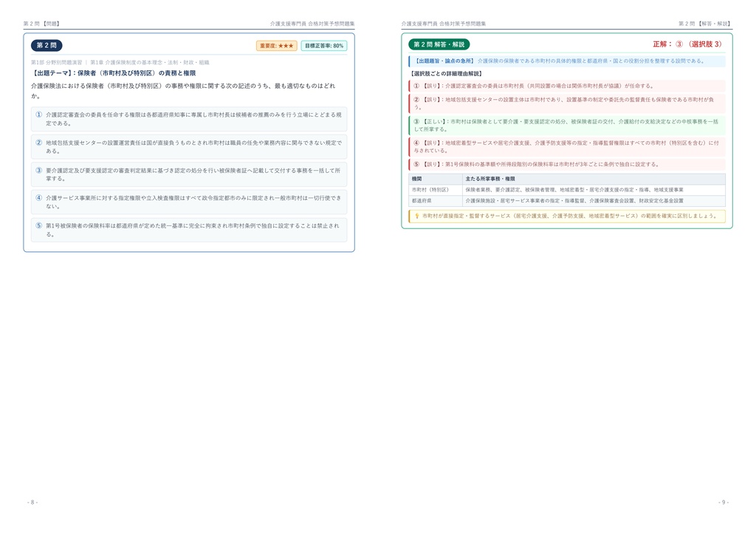Click the blue 【出題趣旨・論点の急所】 label
This screenshot has width=756, height=535.
[444, 61]
